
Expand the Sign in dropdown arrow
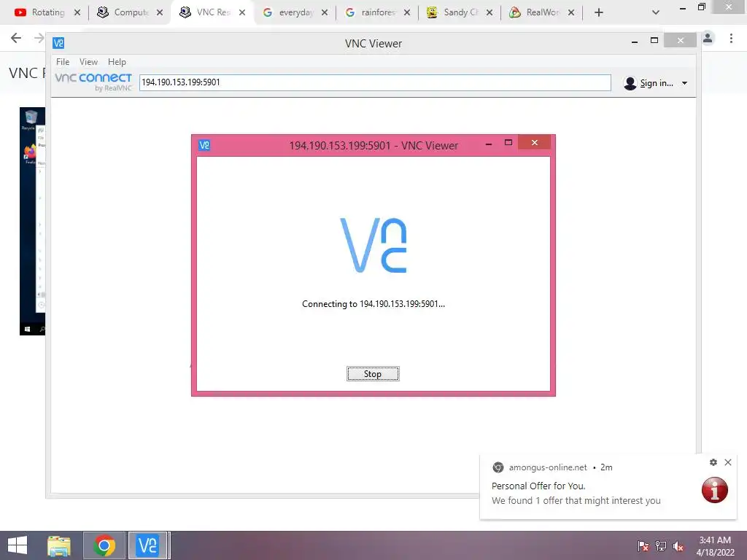(684, 83)
